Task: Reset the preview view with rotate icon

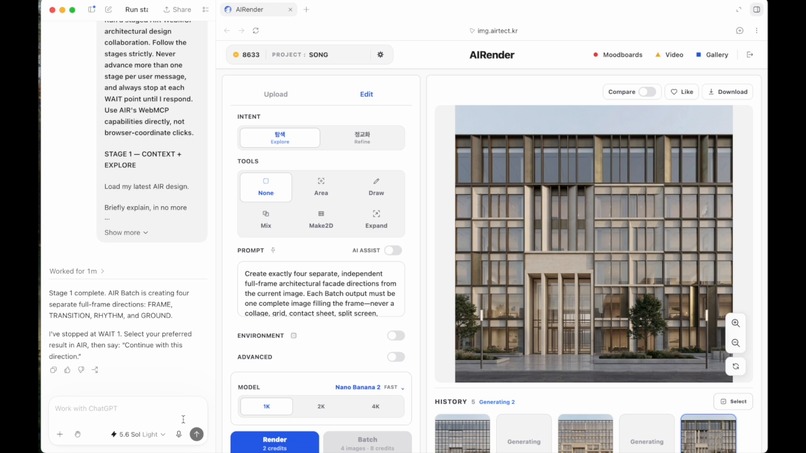Action: (x=736, y=366)
